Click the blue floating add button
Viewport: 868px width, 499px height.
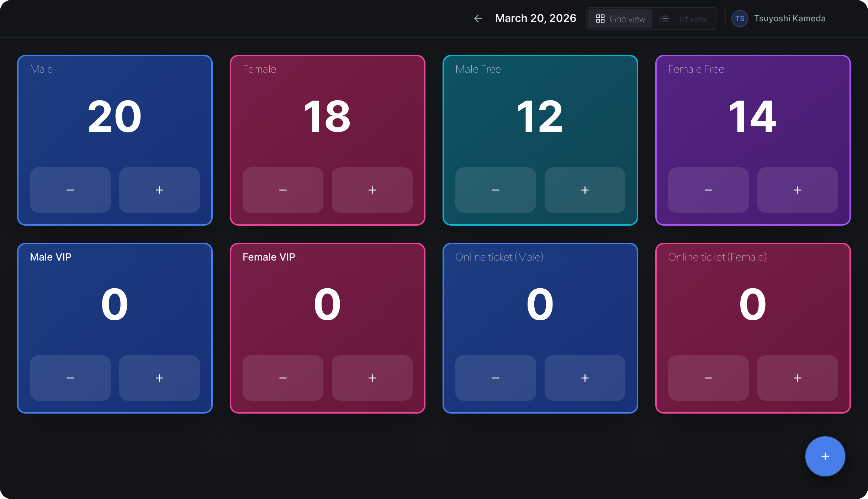point(825,456)
